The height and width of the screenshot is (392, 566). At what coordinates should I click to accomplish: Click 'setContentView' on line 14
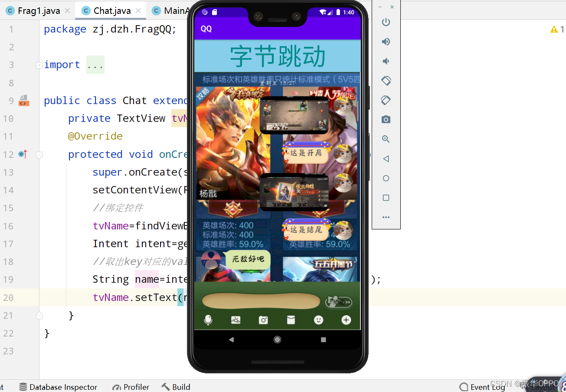[x=135, y=190]
